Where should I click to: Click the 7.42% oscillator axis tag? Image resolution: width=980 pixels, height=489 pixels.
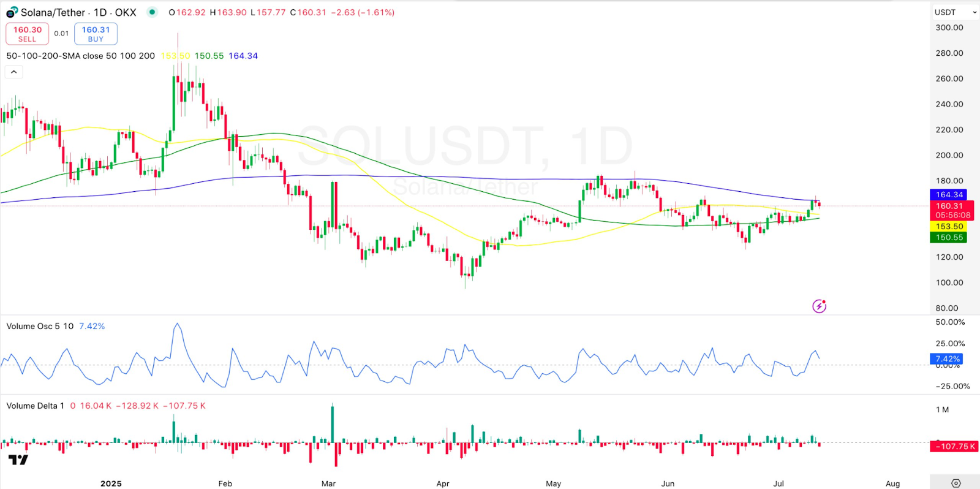coord(947,359)
